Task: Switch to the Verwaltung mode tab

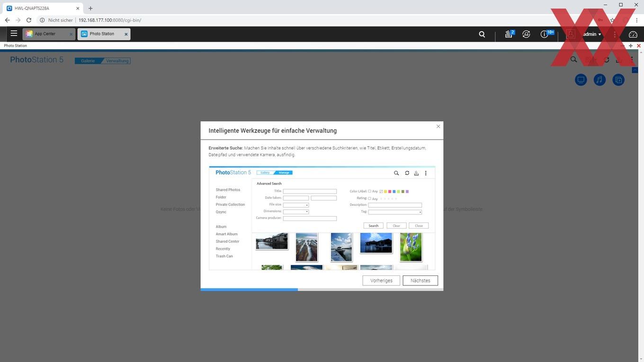Action: [117, 61]
